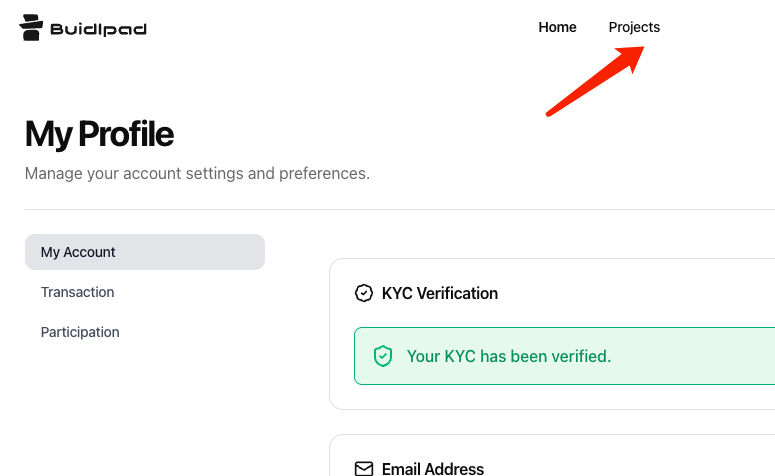Click the KYC Verification heading

tap(440, 293)
